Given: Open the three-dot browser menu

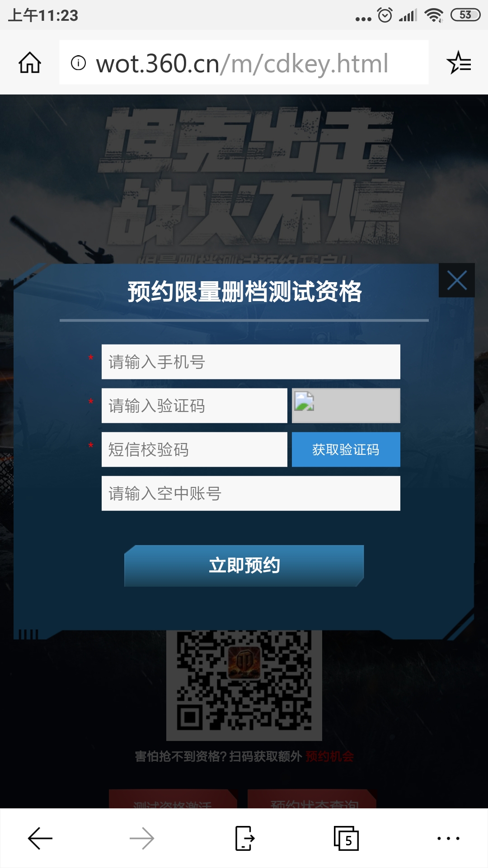Looking at the screenshot, I should coord(448,839).
